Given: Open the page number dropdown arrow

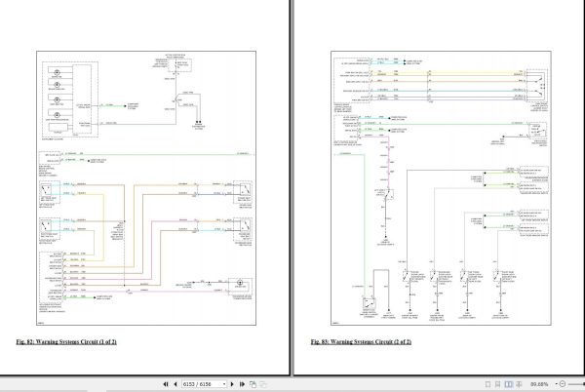Looking at the screenshot, I should pyautogui.click(x=224, y=384).
